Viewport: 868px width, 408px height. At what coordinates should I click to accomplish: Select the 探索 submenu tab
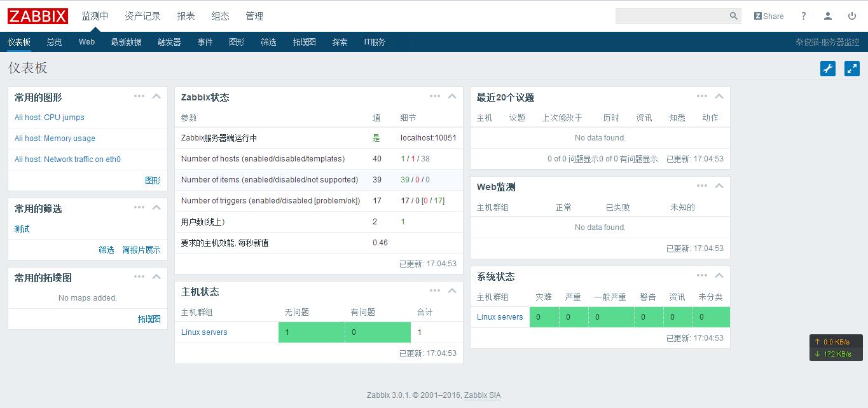(340, 42)
